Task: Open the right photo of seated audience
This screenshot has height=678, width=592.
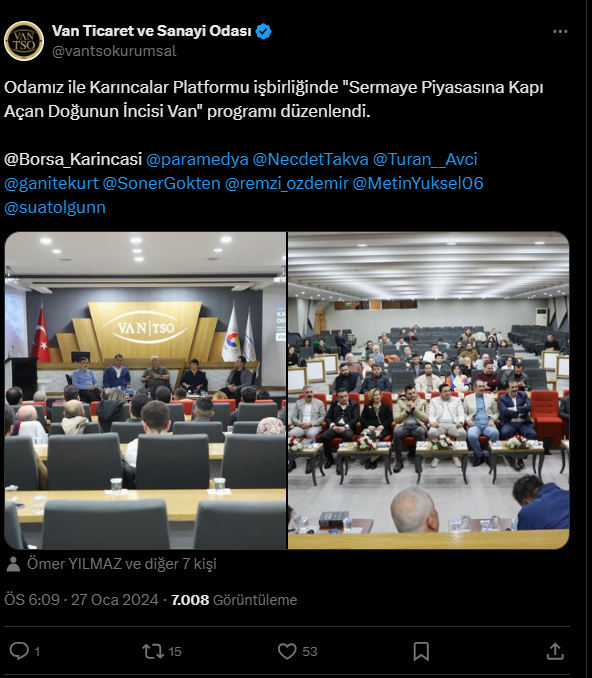Action: pyautogui.click(x=429, y=390)
